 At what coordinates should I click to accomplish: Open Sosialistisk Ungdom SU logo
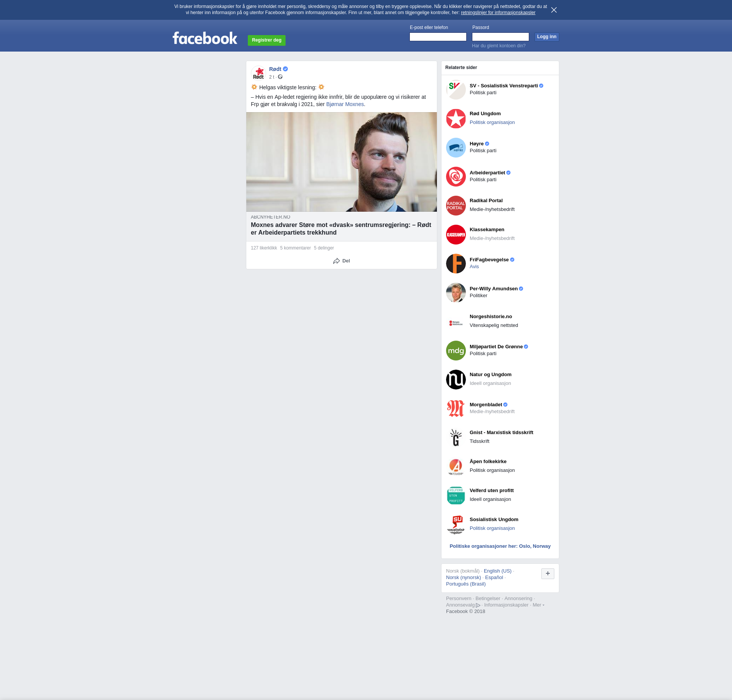click(x=456, y=525)
